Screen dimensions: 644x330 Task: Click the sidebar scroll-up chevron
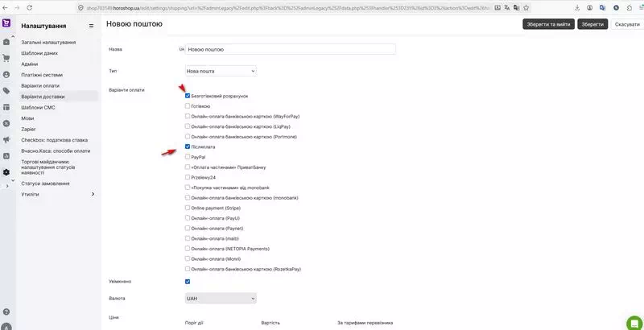click(13, 37)
